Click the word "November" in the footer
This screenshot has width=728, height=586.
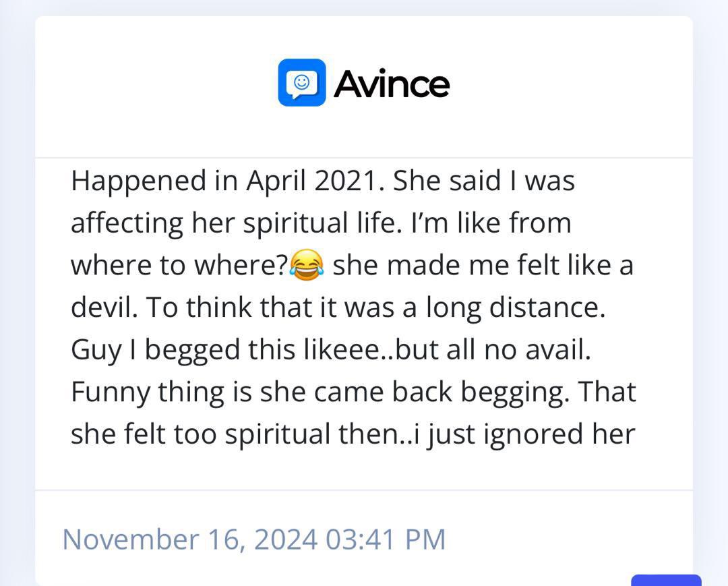click(131, 539)
